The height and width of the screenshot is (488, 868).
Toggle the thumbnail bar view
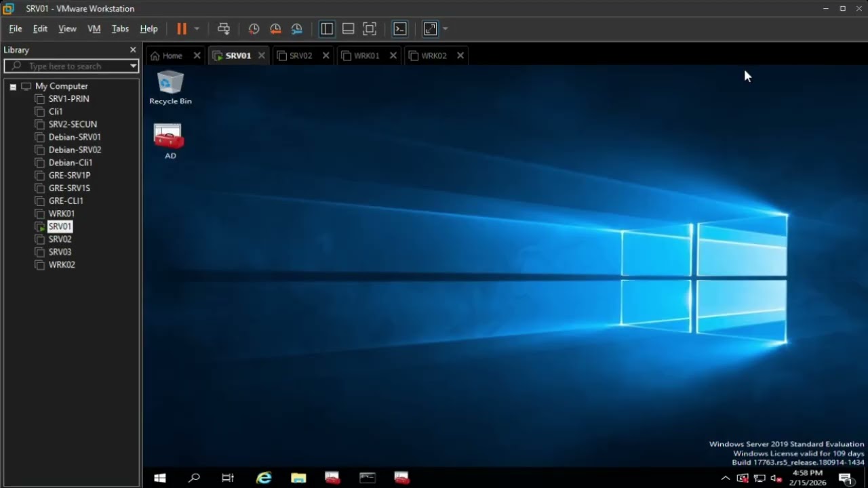[349, 29]
